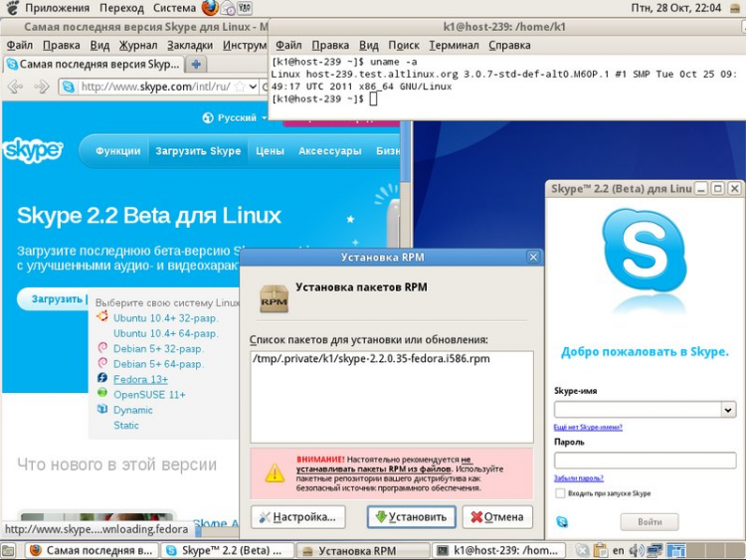Click the Static download link
Viewport: 746px width, 560px height.
[126, 426]
